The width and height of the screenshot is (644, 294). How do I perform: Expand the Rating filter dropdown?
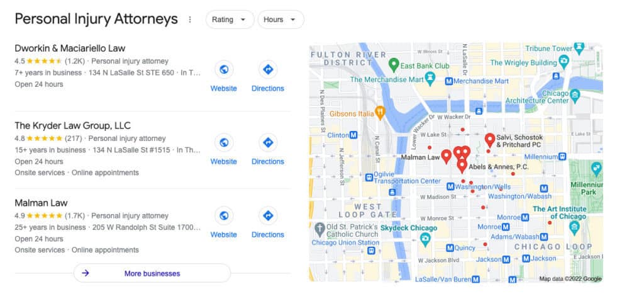pyautogui.click(x=230, y=20)
